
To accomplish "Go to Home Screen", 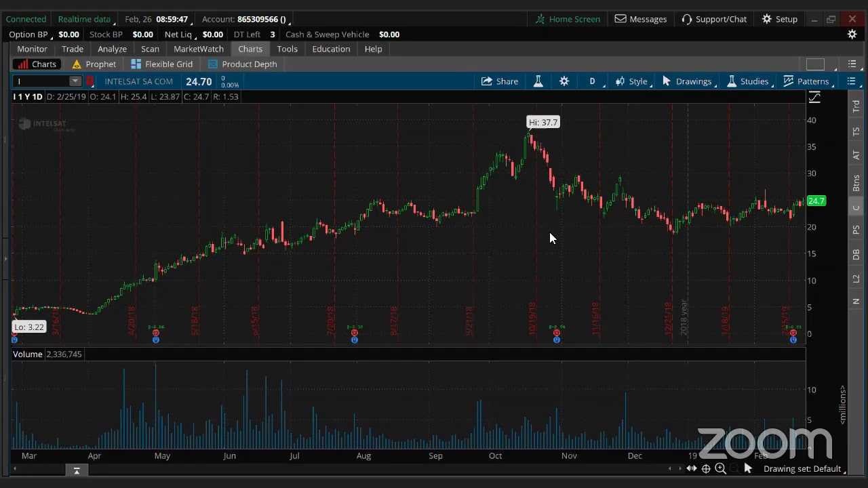I will [x=568, y=19].
